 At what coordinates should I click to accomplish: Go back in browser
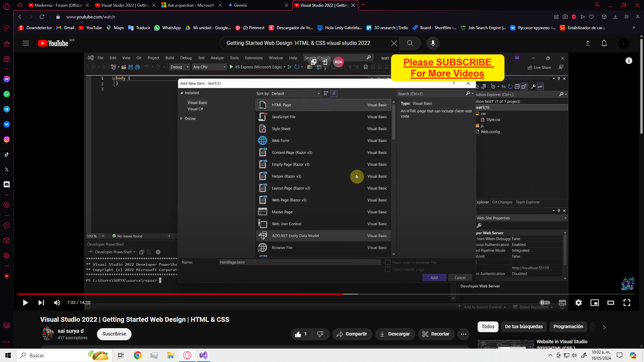[x=20, y=17]
